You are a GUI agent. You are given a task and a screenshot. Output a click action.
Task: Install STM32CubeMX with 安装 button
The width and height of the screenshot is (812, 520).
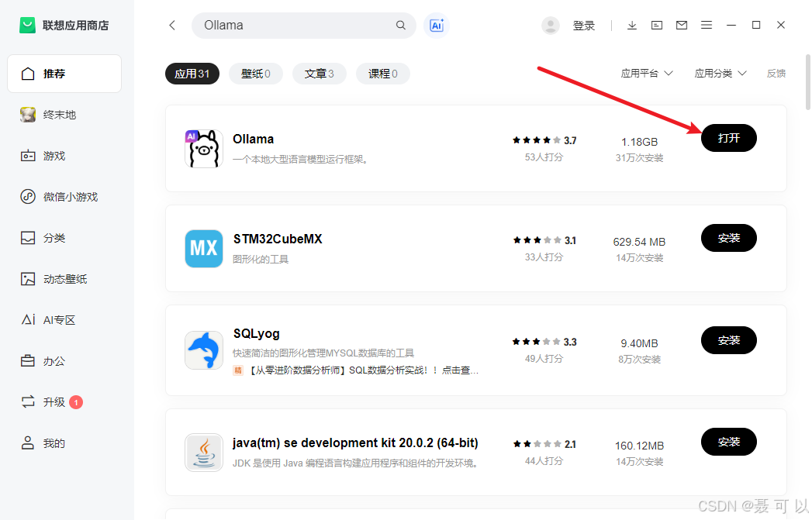coord(728,238)
